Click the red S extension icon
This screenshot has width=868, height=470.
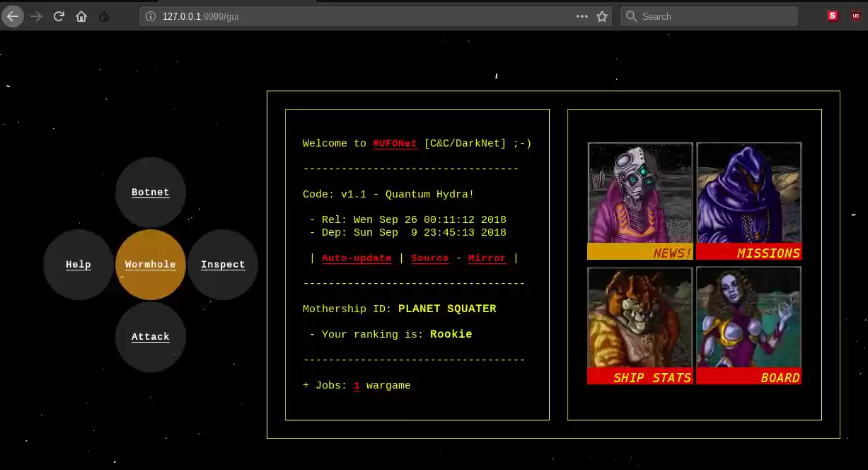pyautogui.click(x=833, y=16)
